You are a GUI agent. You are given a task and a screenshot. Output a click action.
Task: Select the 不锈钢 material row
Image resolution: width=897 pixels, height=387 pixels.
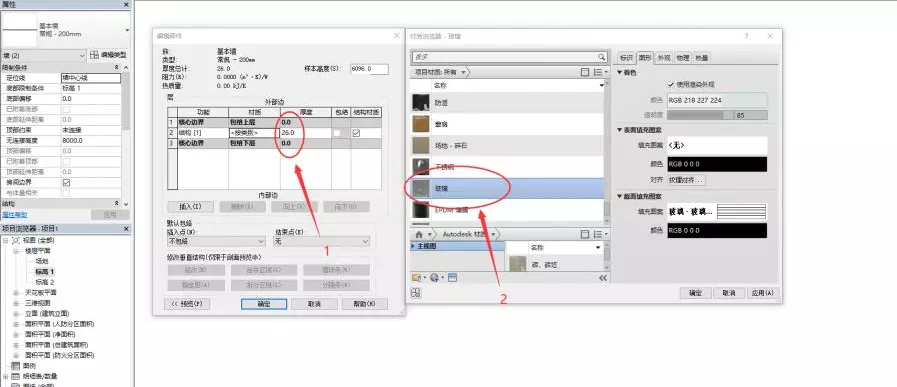coord(507,167)
